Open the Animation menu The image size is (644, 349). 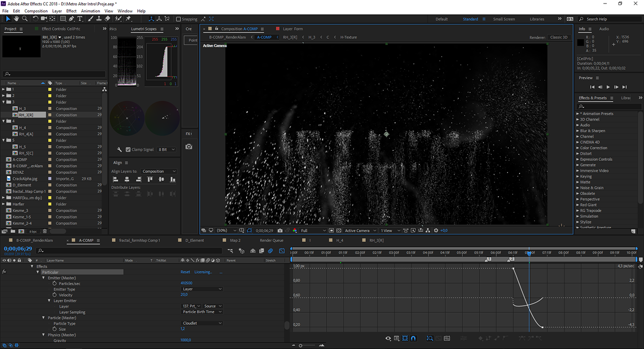[x=91, y=11]
